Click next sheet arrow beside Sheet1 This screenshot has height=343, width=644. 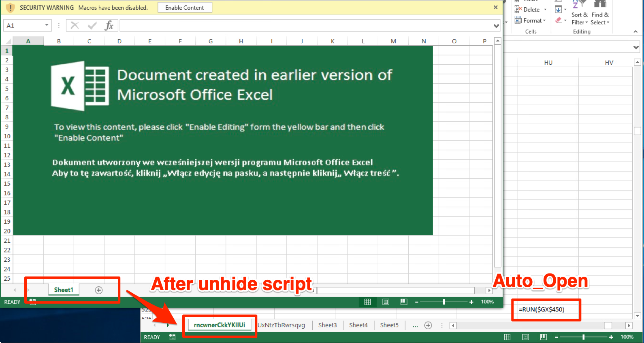click(x=29, y=290)
